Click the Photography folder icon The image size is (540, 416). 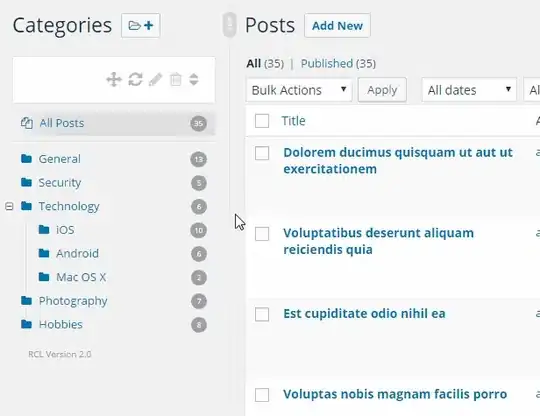coord(26,301)
